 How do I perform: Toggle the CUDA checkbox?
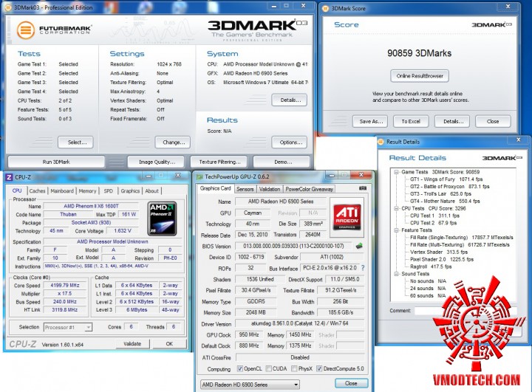pyautogui.click(x=269, y=368)
